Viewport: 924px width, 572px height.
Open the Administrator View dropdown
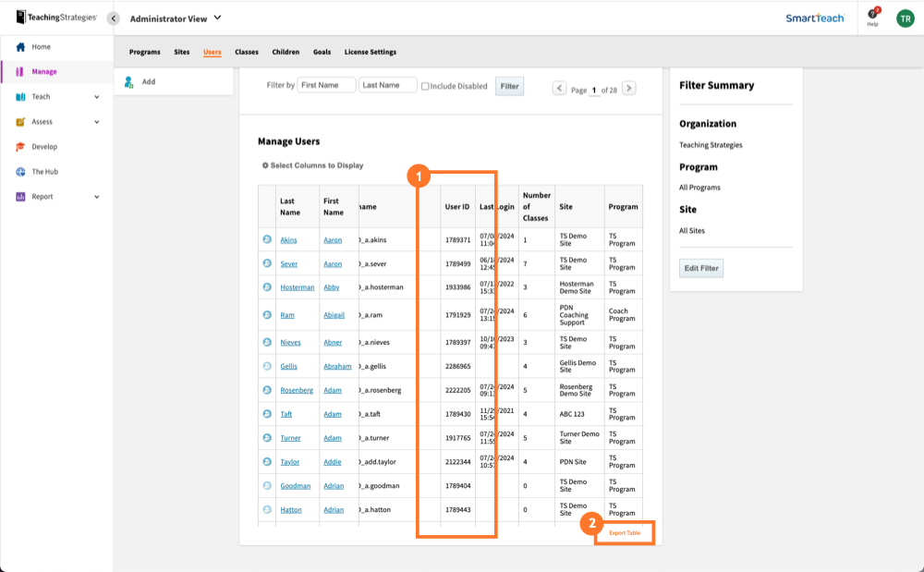[x=174, y=17]
